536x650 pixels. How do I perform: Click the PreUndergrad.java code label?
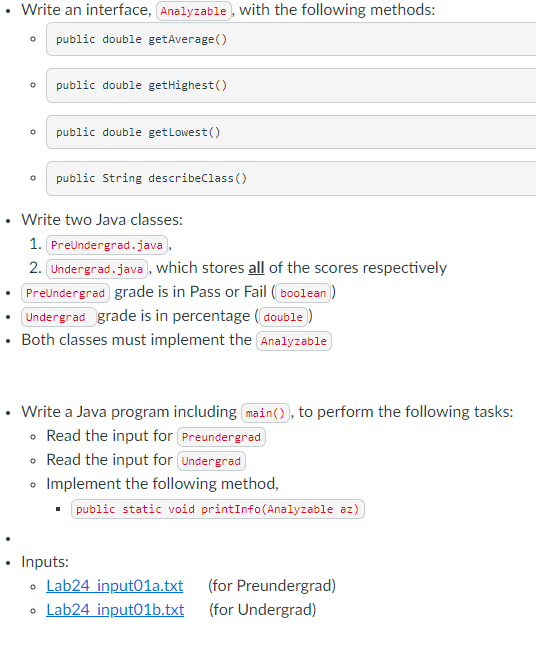tap(107, 245)
